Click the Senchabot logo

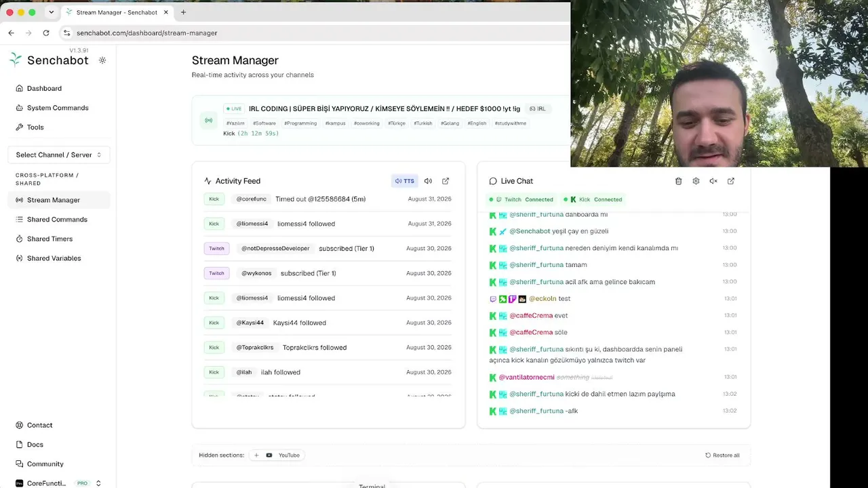[x=49, y=60]
